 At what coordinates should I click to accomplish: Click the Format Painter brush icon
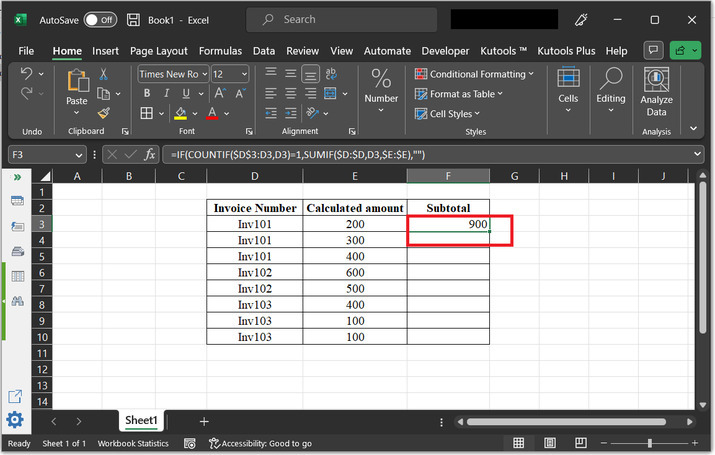point(103,112)
